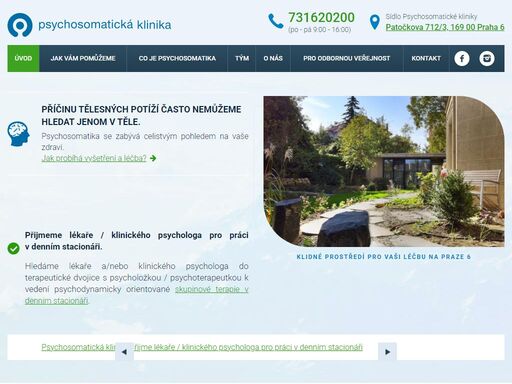Open the Instagram profile icon
The height and width of the screenshot is (384, 512).
487,59
